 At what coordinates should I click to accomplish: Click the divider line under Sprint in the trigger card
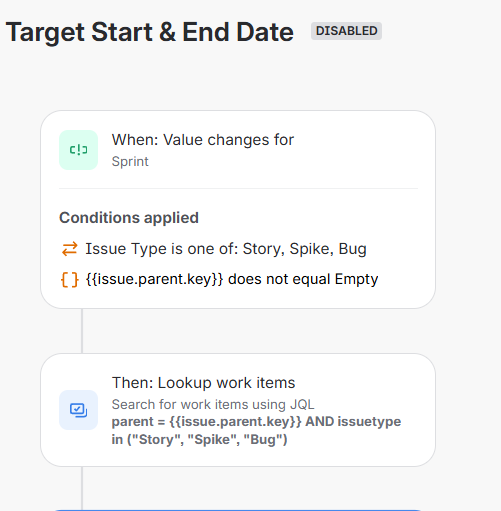238,188
